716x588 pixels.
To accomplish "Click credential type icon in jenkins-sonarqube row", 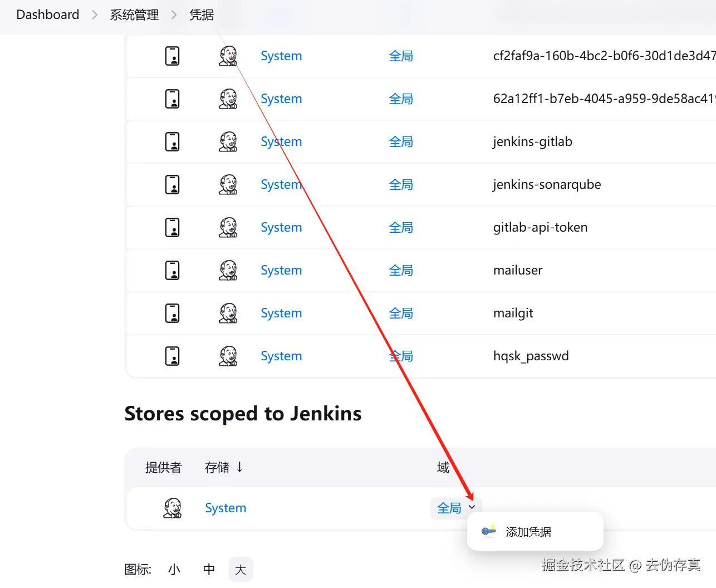I will pyautogui.click(x=173, y=185).
